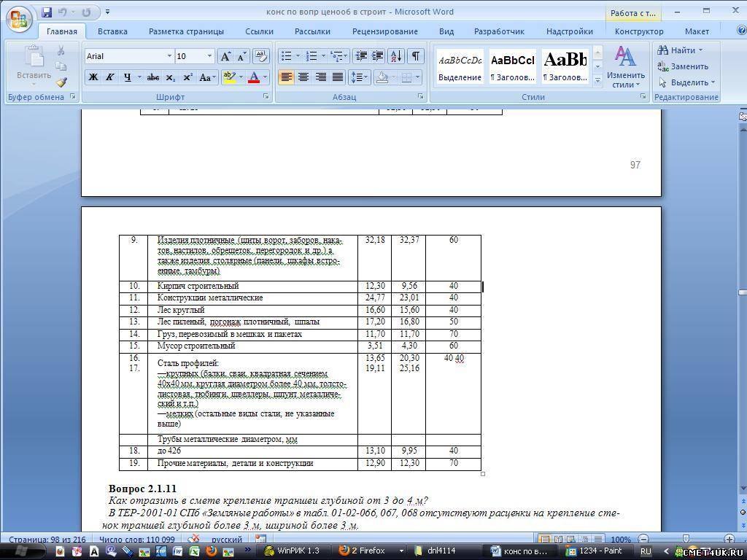Open numbering list dropdown arrow
747x560 pixels.
tap(323, 56)
